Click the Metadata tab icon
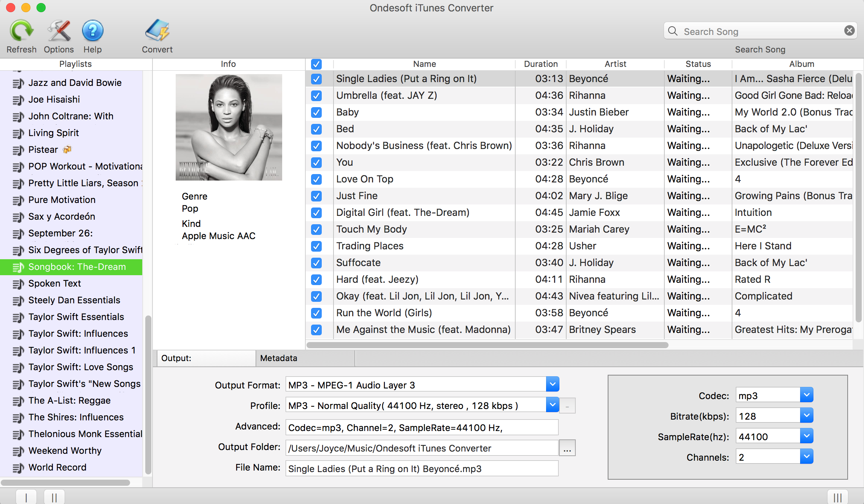The width and height of the screenshot is (864, 504). (x=278, y=358)
